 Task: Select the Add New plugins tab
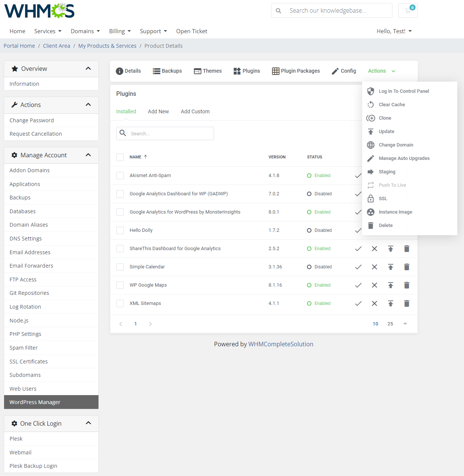(158, 111)
